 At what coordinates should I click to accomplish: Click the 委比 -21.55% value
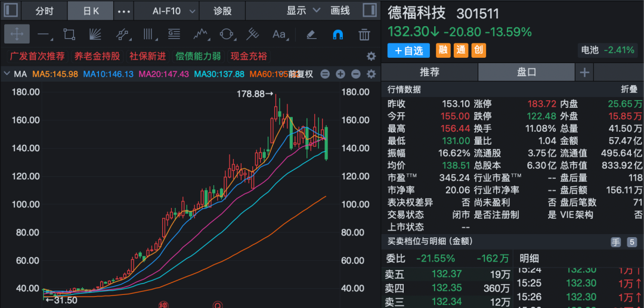click(435, 259)
